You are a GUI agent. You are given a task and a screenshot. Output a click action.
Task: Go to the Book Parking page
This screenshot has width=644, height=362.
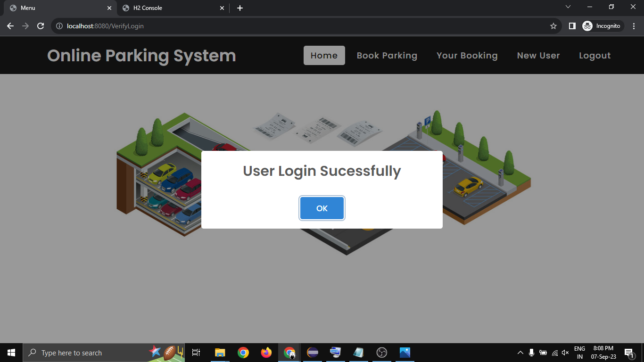click(x=387, y=56)
